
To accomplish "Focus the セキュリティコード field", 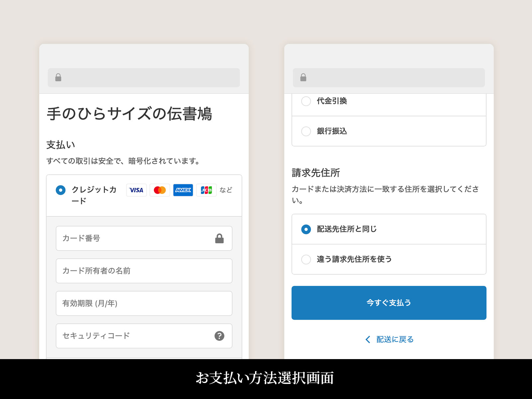I will [x=144, y=336].
